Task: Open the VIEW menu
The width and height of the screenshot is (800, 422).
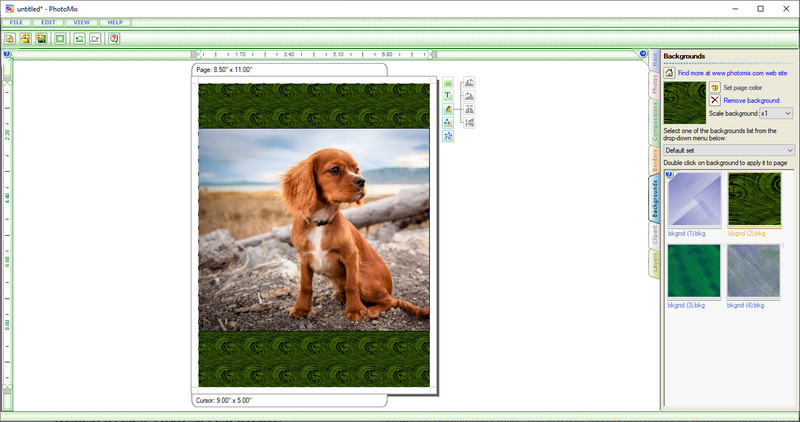Action: pyautogui.click(x=82, y=21)
